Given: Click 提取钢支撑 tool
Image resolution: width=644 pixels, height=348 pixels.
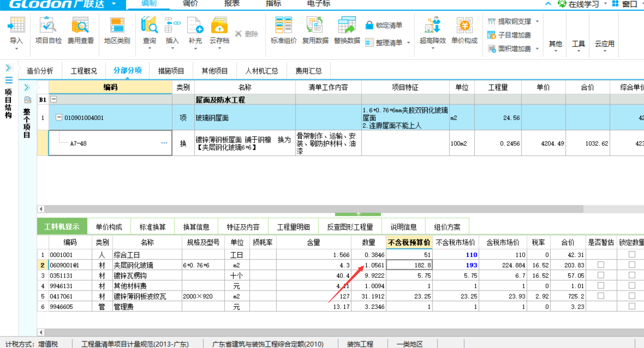Looking at the screenshot, I should pyautogui.click(x=510, y=21).
